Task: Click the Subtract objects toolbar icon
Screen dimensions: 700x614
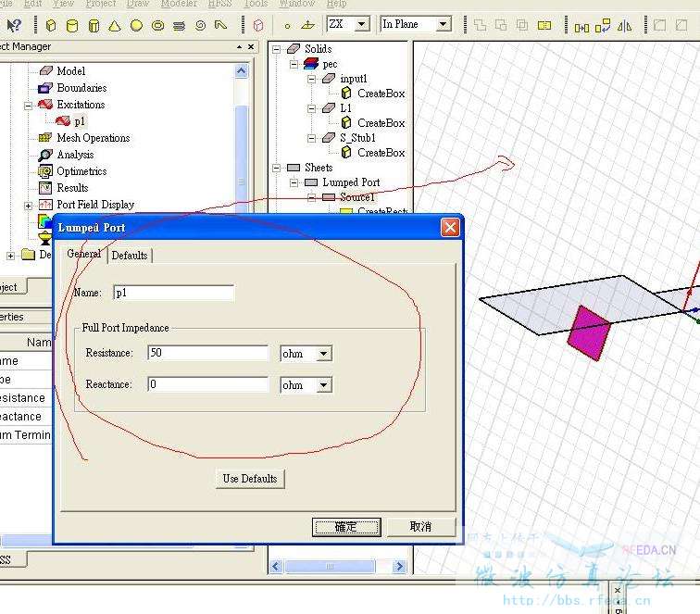Action: 501,25
